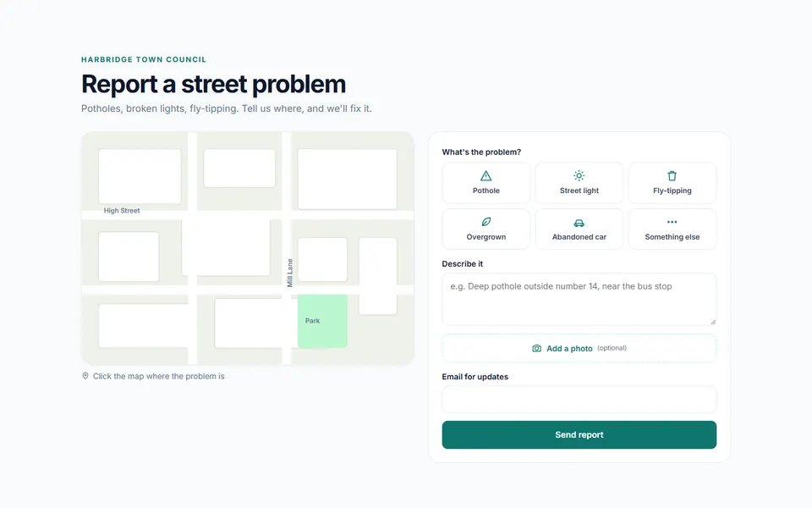Click the What's the problem? label
The width and height of the screenshot is (812, 508).
pos(481,152)
